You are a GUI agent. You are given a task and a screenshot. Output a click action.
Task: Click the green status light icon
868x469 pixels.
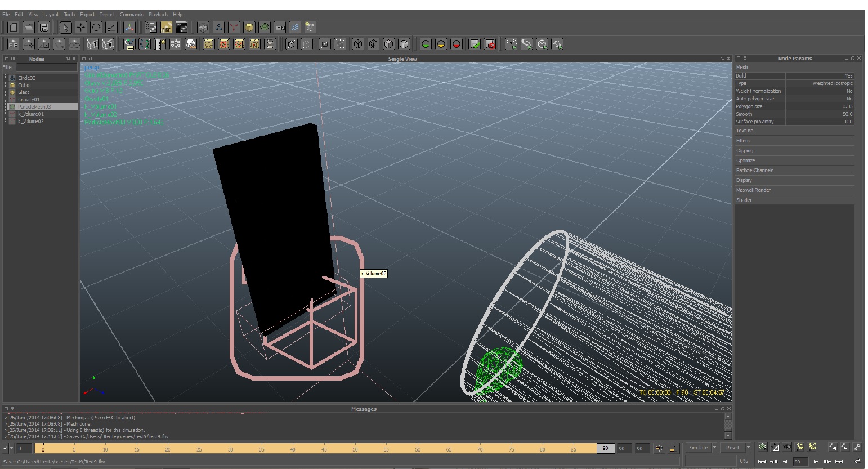[x=426, y=44]
